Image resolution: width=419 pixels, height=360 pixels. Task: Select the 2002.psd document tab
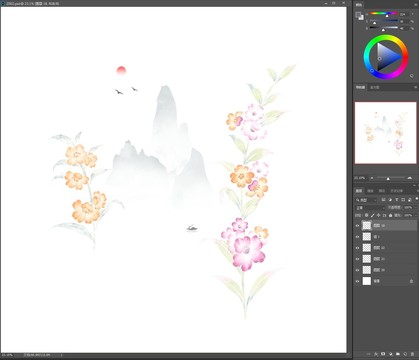click(32, 3)
